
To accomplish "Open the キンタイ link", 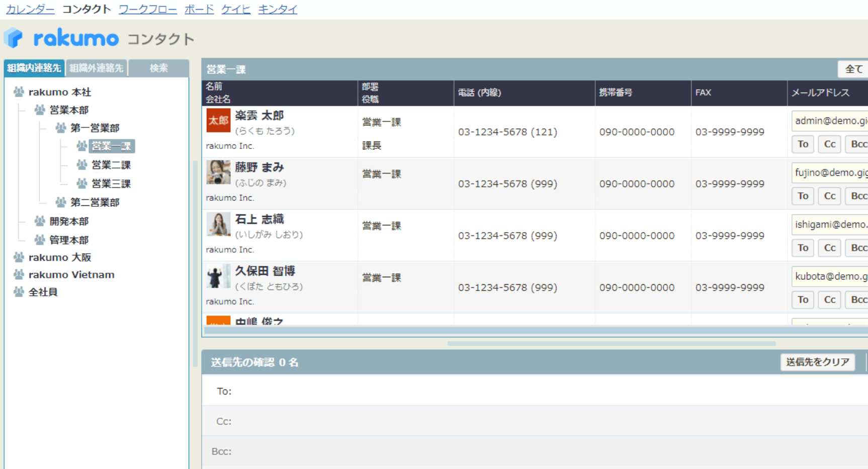I will coord(278,9).
